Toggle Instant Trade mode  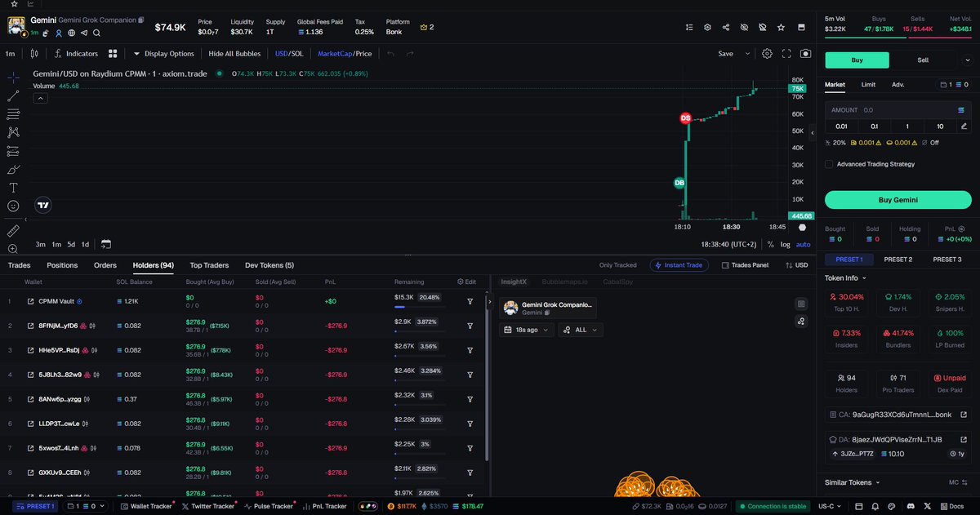679,265
